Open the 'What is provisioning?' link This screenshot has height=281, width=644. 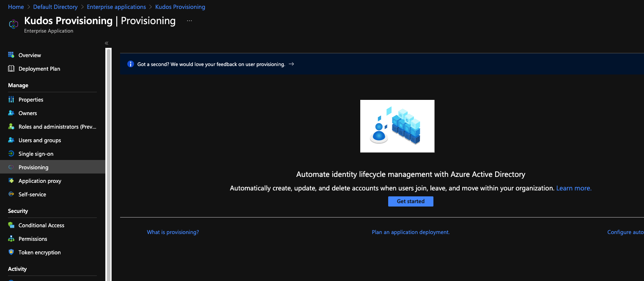point(173,232)
